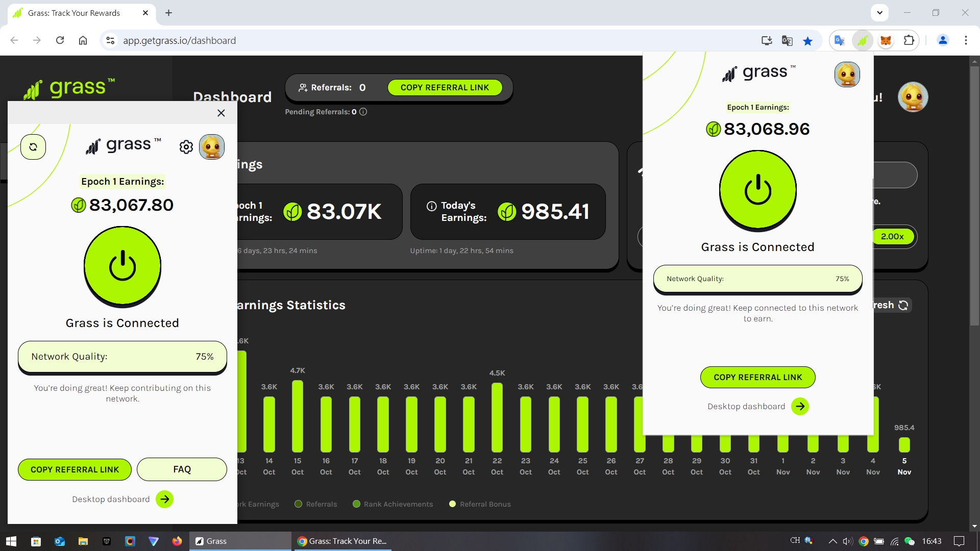Click the 5 Nov bar in chart
This screenshot has width=980, height=551.
[x=904, y=445]
